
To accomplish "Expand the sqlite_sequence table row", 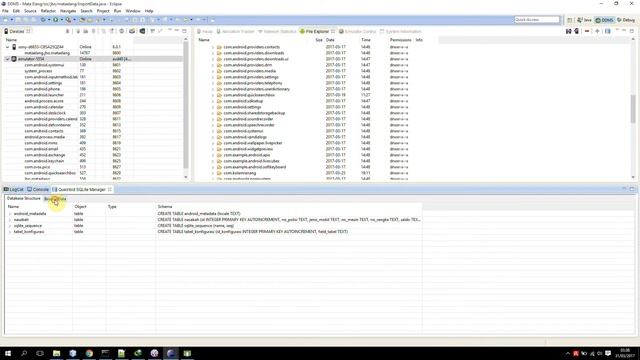I will click(10, 226).
